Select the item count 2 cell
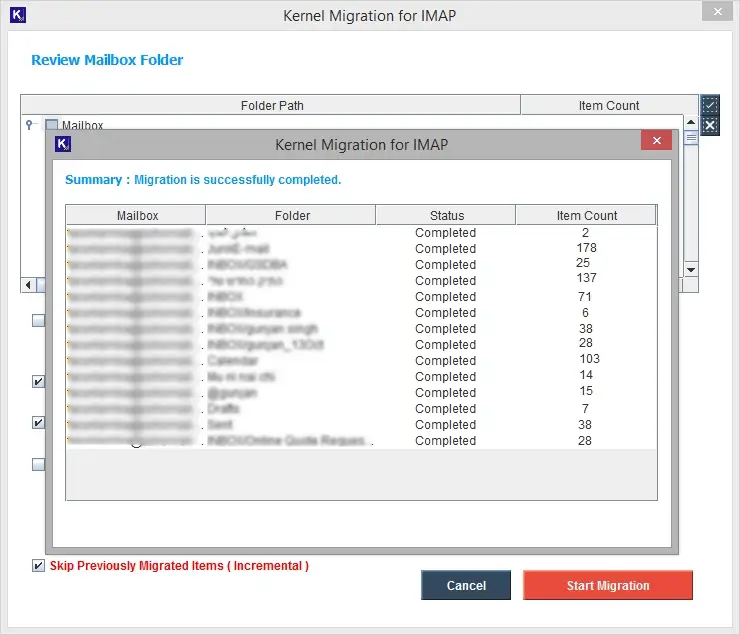 click(585, 233)
